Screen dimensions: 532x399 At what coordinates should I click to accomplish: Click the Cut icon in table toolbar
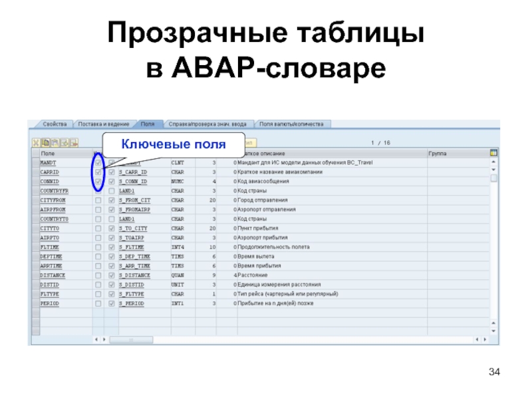(37, 142)
